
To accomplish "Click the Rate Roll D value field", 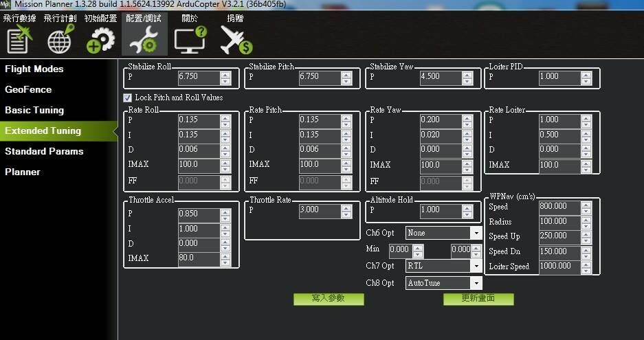I will click(x=199, y=150).
